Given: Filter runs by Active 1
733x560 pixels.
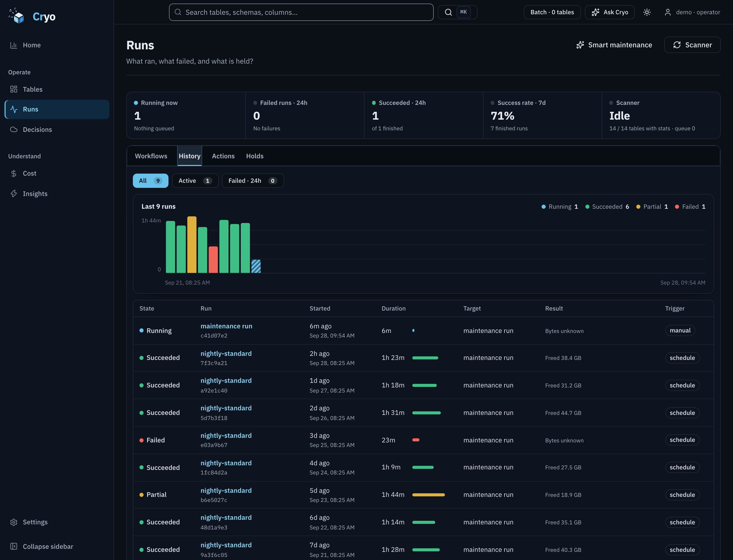Looking at the screenshot, I should [195, 181].
